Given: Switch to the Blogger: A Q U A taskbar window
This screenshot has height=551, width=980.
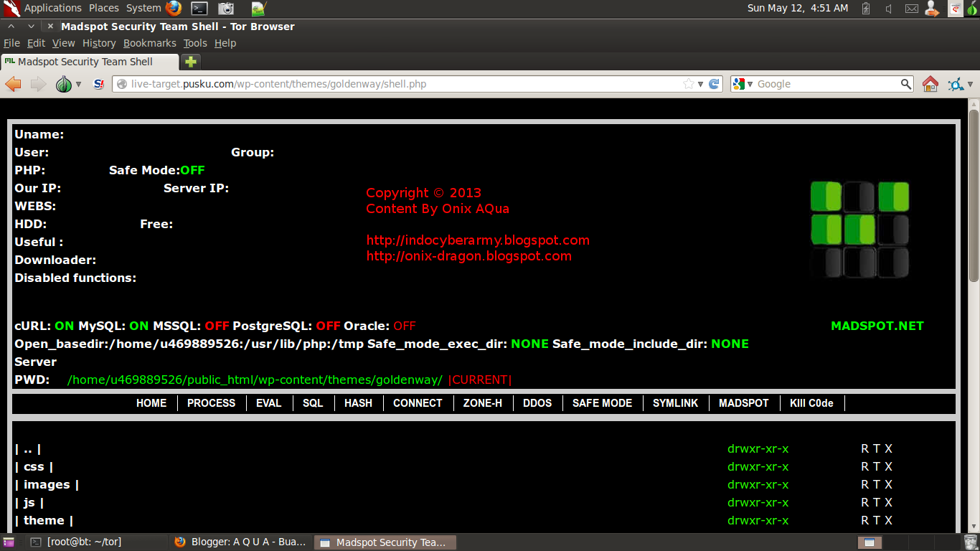Looking at the screenshot, I should (x=242, y=542).
